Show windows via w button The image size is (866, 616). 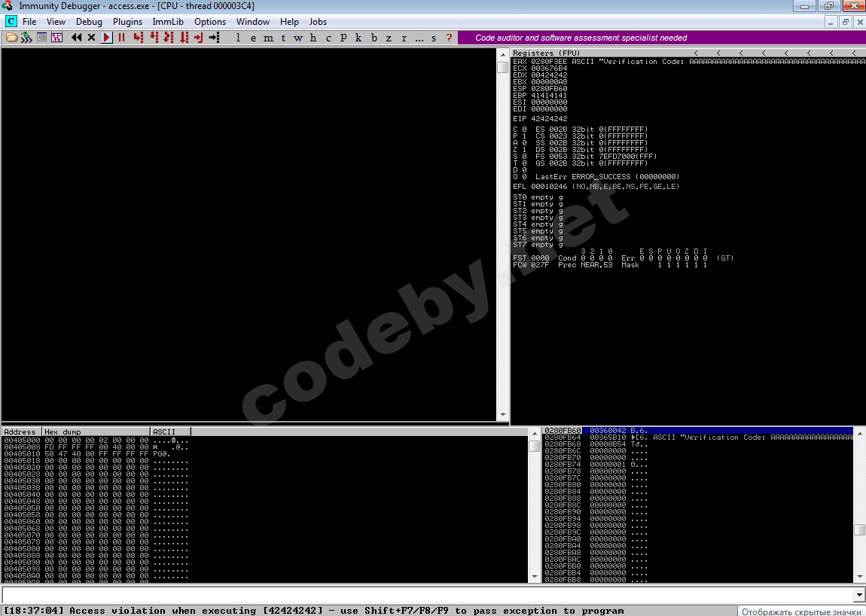click(x=298, y=38)
